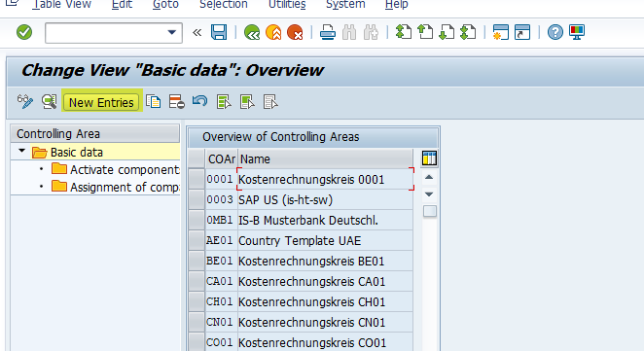The image size is (644, 351).
Task: Mark the row selector for CH01
Action: click(197, 301)
